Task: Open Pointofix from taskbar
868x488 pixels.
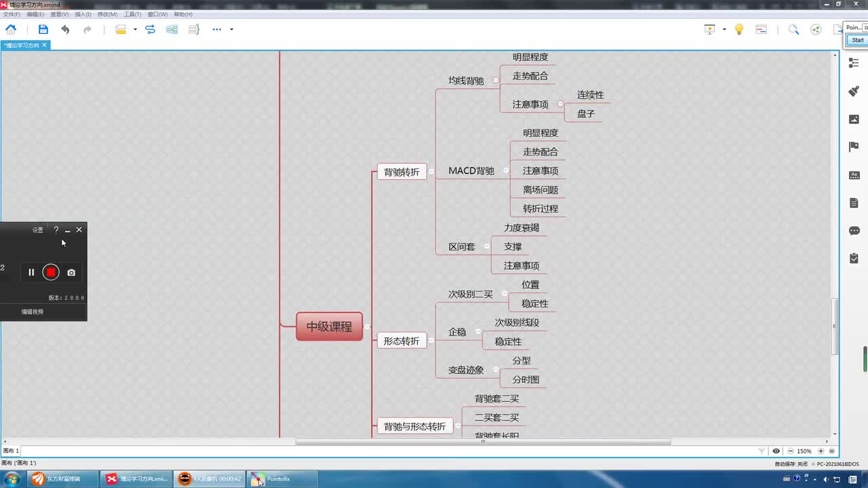Action: point(281,479)
